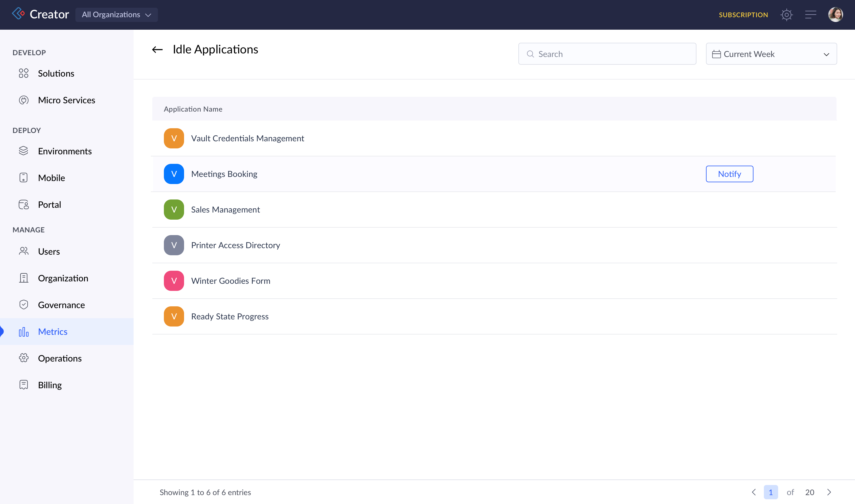Click the back arrow beside Idle Applications
The width and height of the screenshot is (855, 504).
click(157, 50)
